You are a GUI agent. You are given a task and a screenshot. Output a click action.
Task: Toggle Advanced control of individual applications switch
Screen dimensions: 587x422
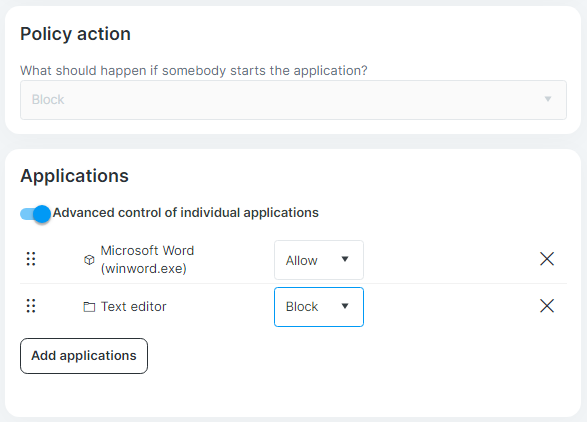[x=36, y=214]
